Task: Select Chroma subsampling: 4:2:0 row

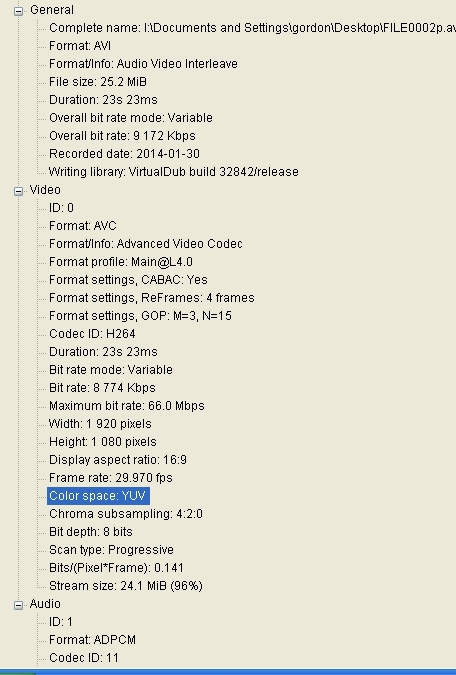Action: click(126, 514)
